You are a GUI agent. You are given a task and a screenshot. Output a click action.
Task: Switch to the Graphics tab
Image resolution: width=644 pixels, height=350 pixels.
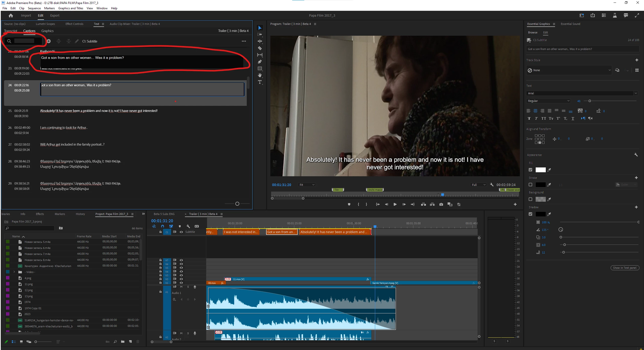[47, 31]
